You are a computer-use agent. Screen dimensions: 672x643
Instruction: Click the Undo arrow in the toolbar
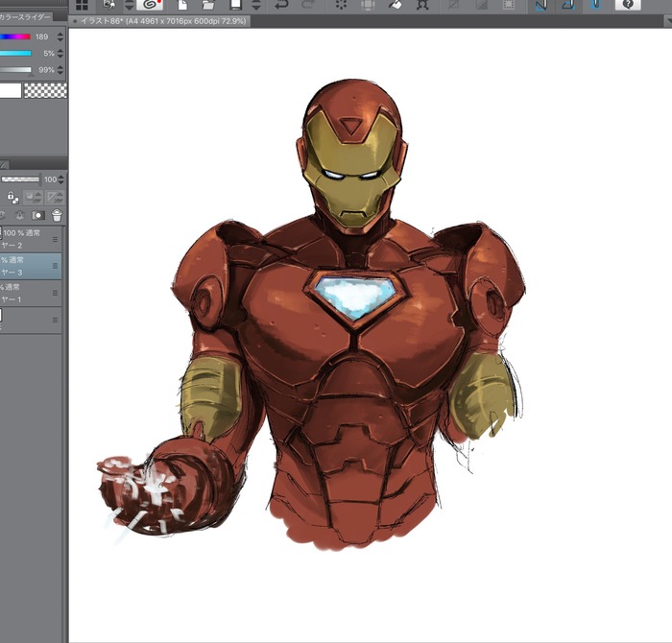(282, 5)
